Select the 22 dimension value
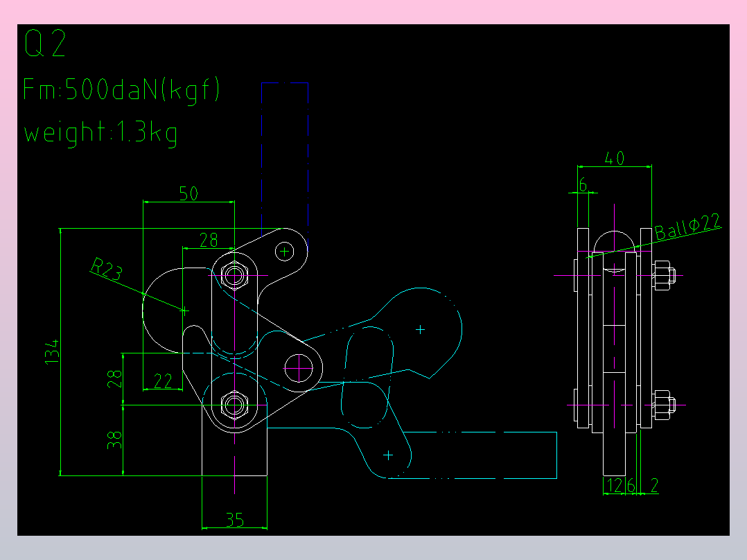Screen dimensions: 747x560 [163, 380]
